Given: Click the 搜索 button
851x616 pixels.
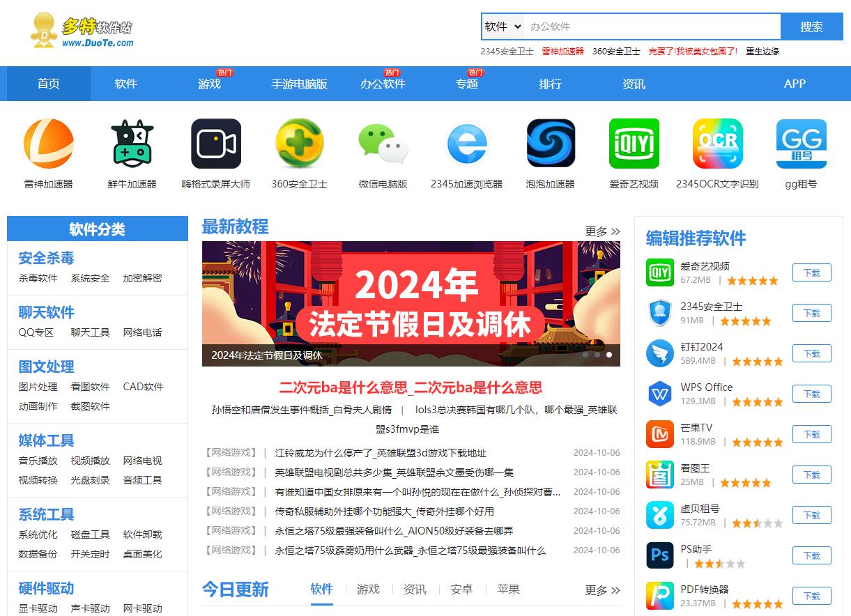Looking at the screenshot, I should [812, 26].
